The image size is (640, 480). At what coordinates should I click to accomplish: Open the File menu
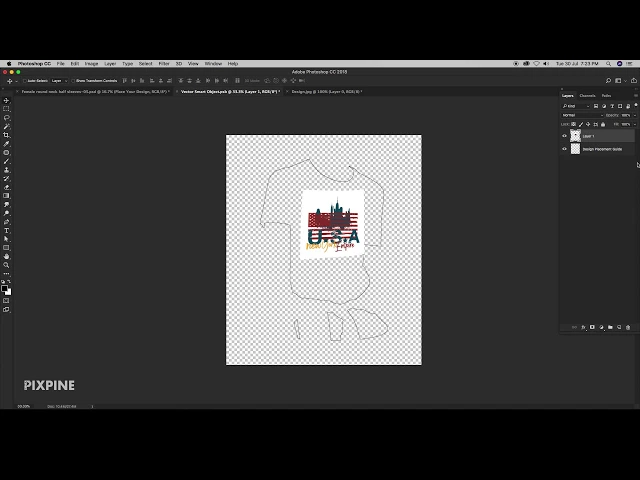(x=60, y=64)
